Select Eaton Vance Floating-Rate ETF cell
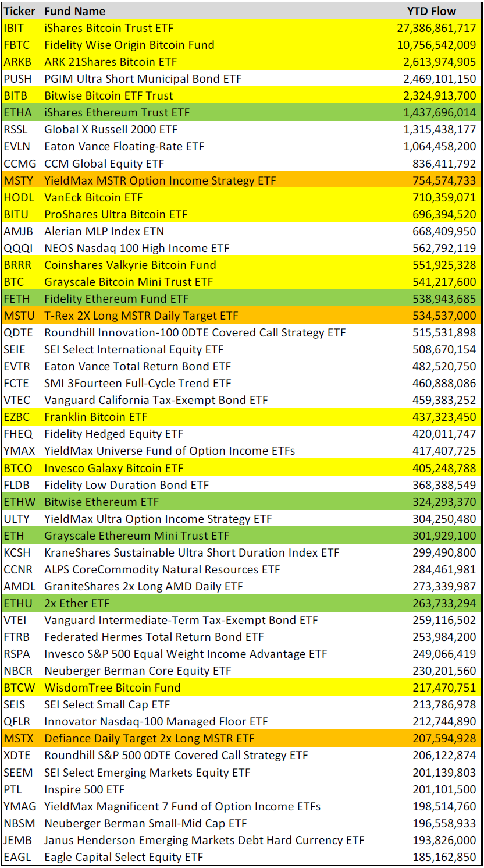The image size is (484, 868). (x=124, y=146)
